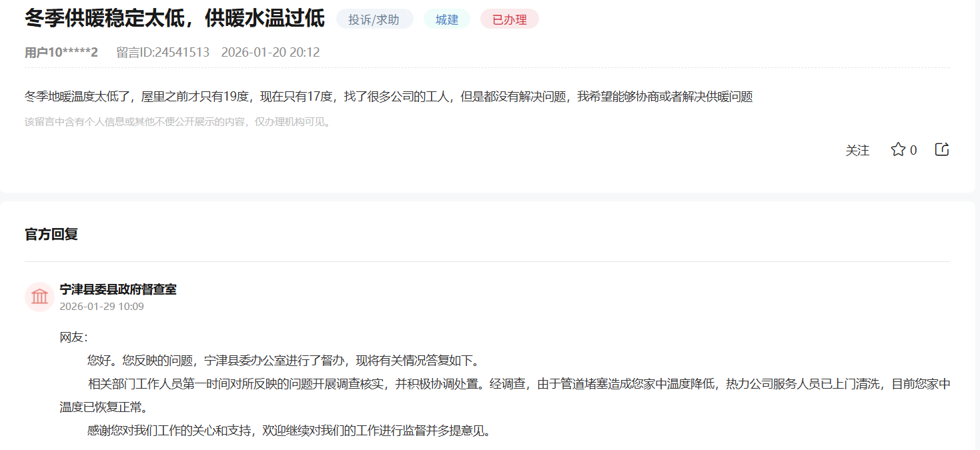980x450 pixels.
Task: Favorite the post using the star icon
Action: (x=897, y=150)
